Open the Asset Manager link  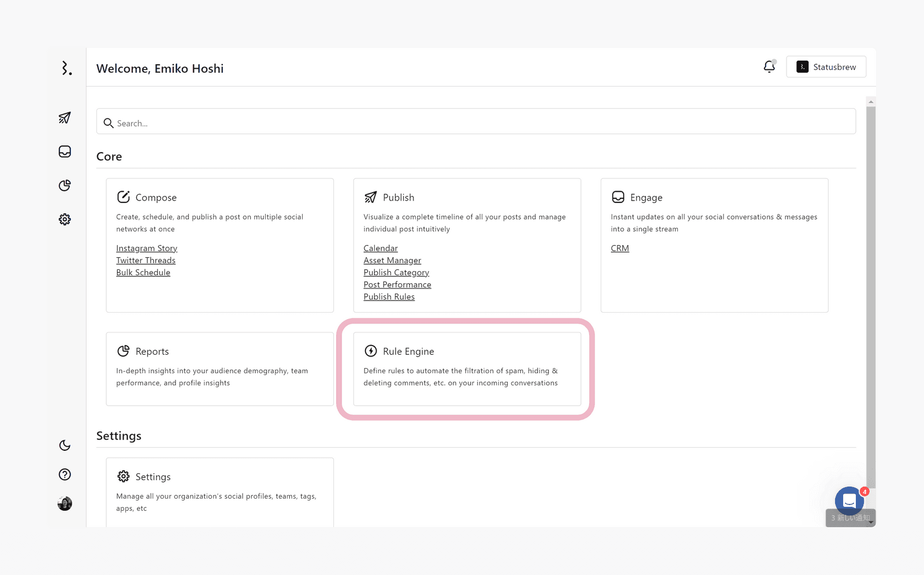point(392,261)
